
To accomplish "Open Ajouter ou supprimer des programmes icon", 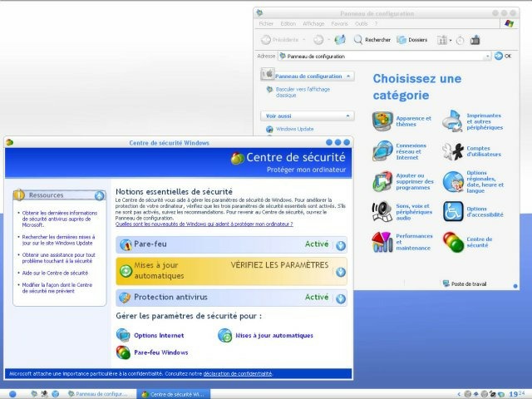I will 382,181.
